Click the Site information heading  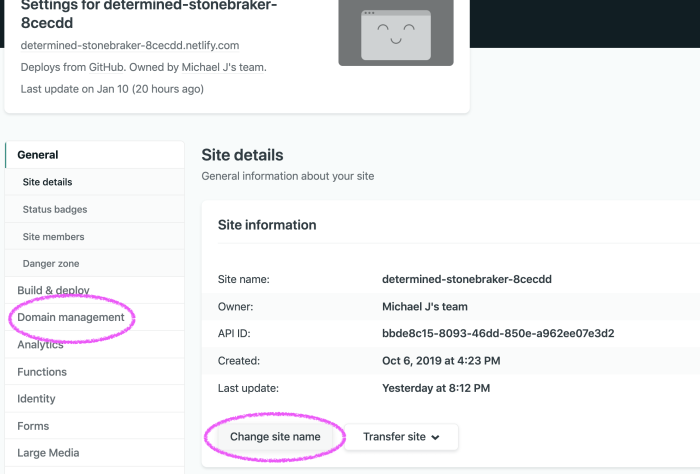[267, 225]
